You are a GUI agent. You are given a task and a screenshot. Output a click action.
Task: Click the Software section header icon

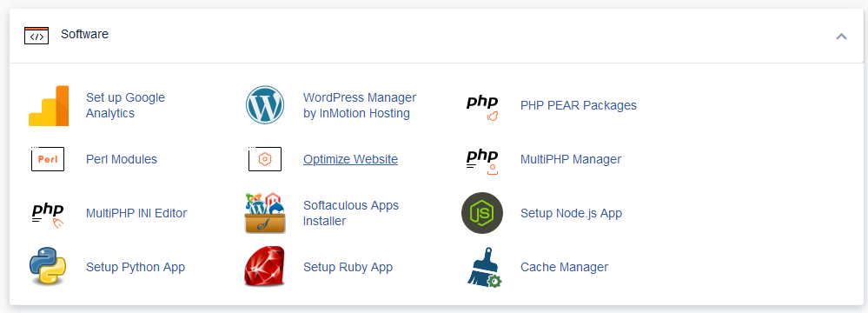tap(36, 36)
